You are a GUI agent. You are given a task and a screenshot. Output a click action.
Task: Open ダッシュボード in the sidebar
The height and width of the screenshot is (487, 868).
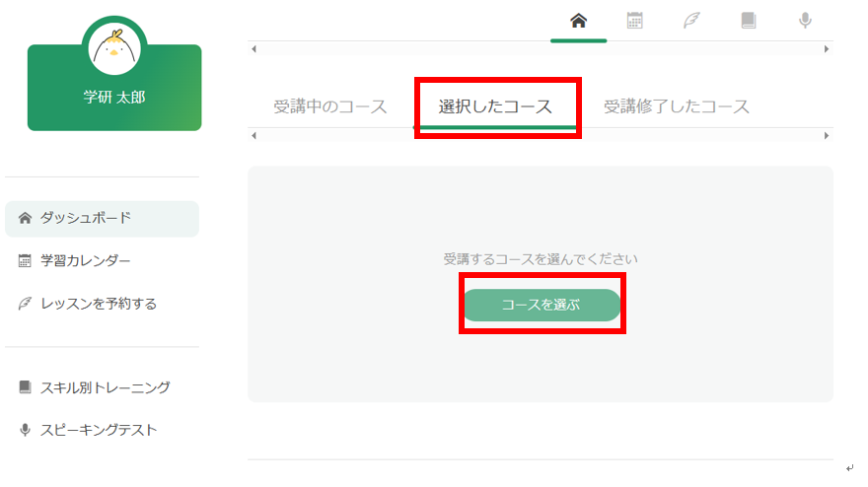coord(102,219)
